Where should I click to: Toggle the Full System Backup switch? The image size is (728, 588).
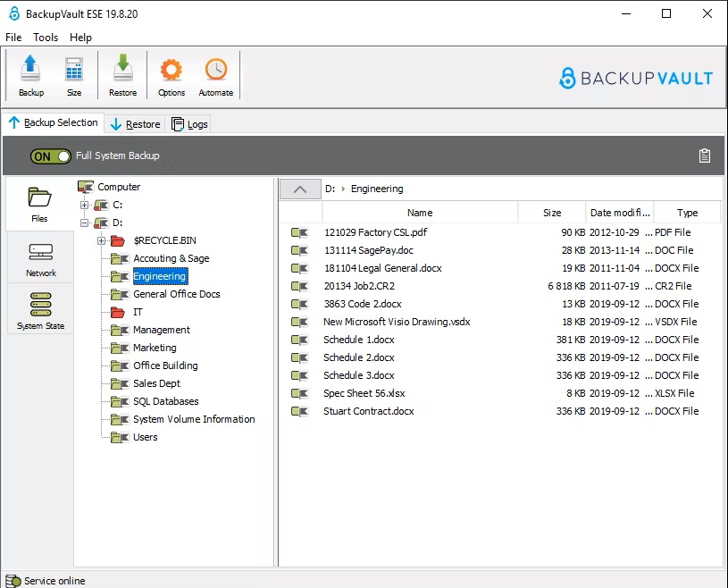[x=51, y=156]
